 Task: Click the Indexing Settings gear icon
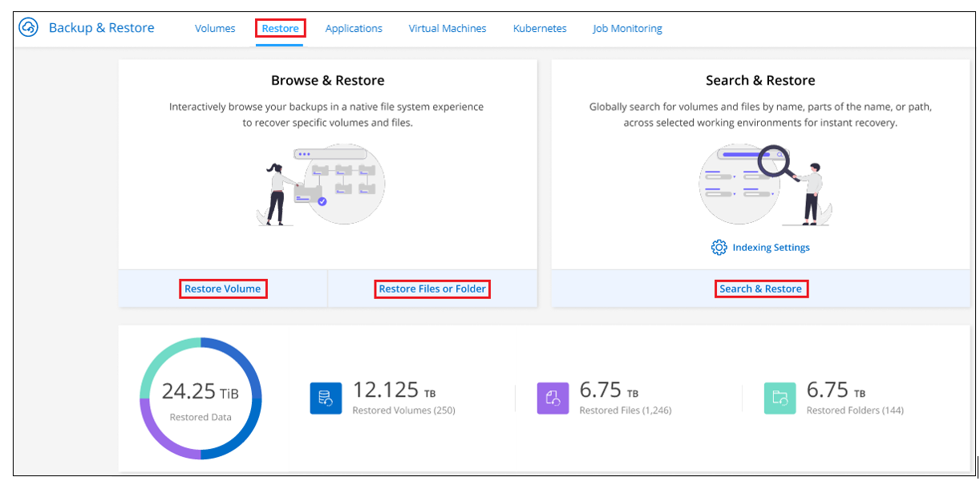(719, 248)
